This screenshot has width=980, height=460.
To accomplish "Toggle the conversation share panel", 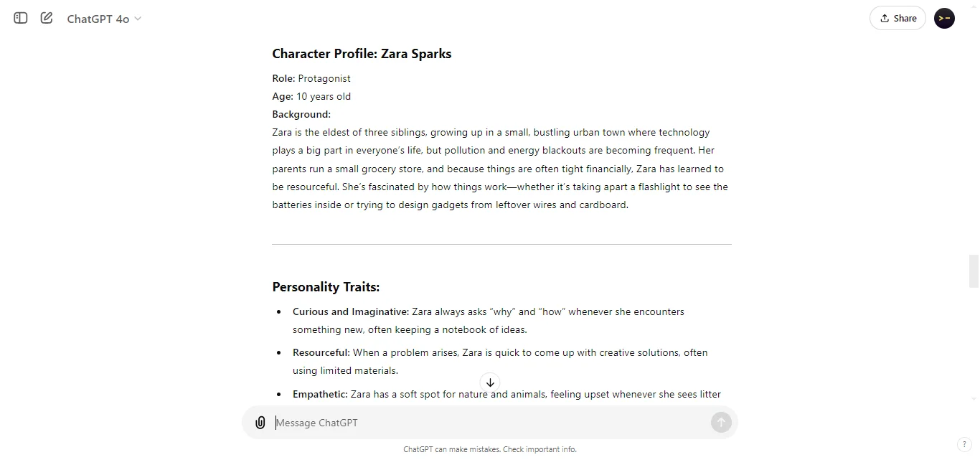I will click(897, 18).
